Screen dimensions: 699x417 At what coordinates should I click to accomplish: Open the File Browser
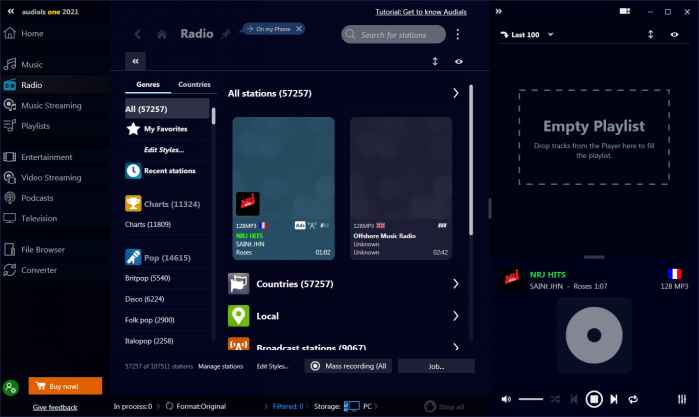(x=42, y=249)
